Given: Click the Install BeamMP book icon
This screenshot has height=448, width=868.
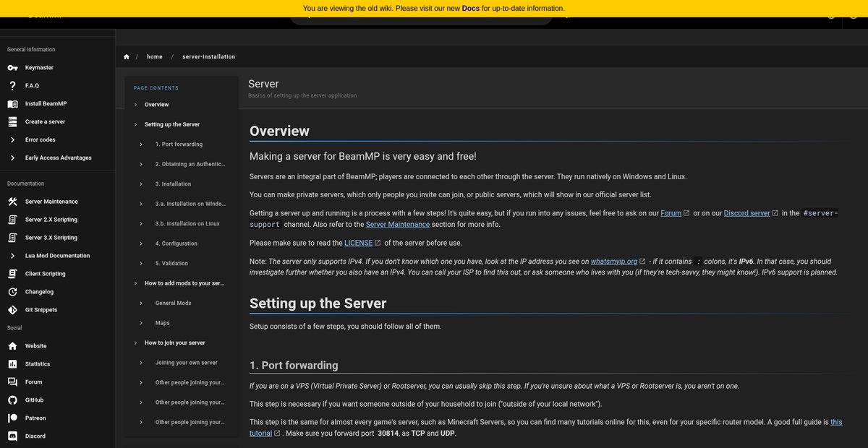Looking at the screenshot, I should point(12,104).
